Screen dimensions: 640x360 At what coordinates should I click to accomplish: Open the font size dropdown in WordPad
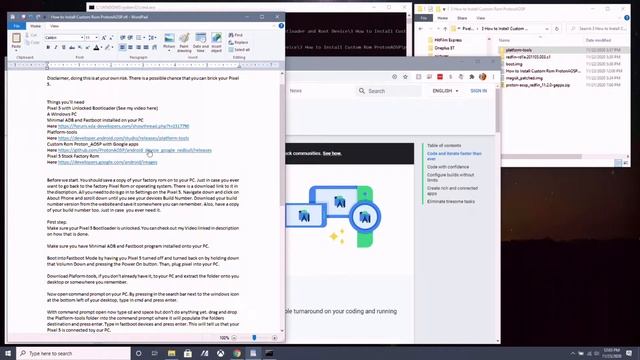(96, 38)
